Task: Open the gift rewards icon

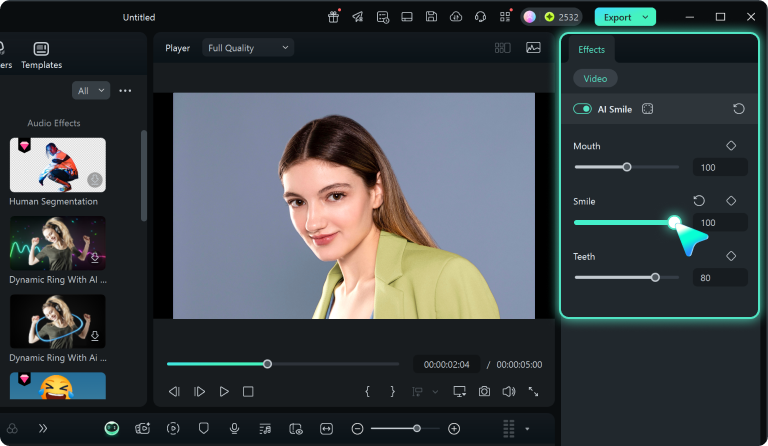Action: pos(334,17)
